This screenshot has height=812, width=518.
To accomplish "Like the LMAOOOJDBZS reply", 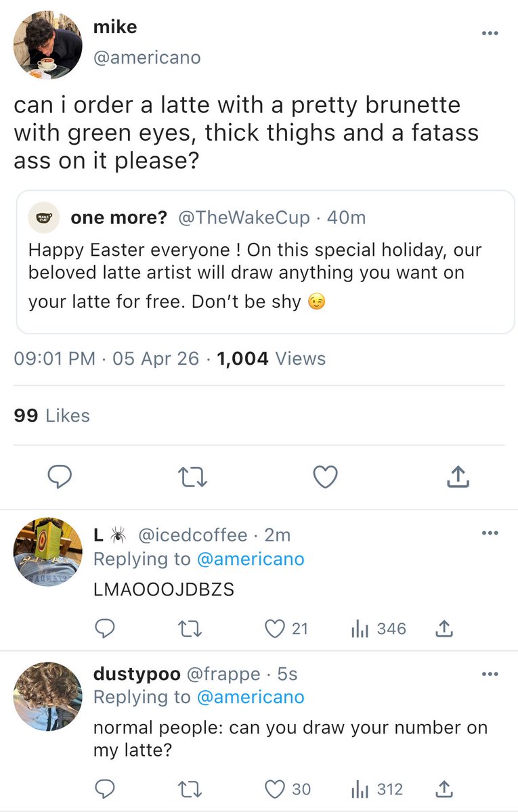I will tap(276, 629).
